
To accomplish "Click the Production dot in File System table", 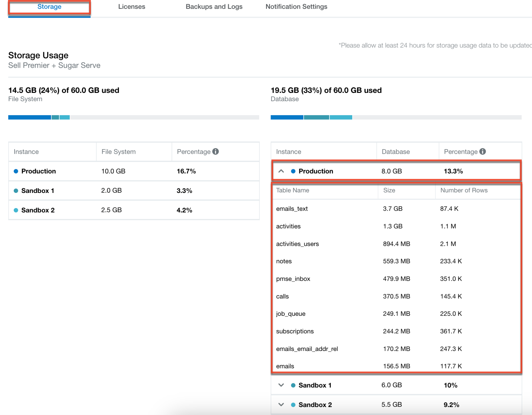I will coord(16,171).
